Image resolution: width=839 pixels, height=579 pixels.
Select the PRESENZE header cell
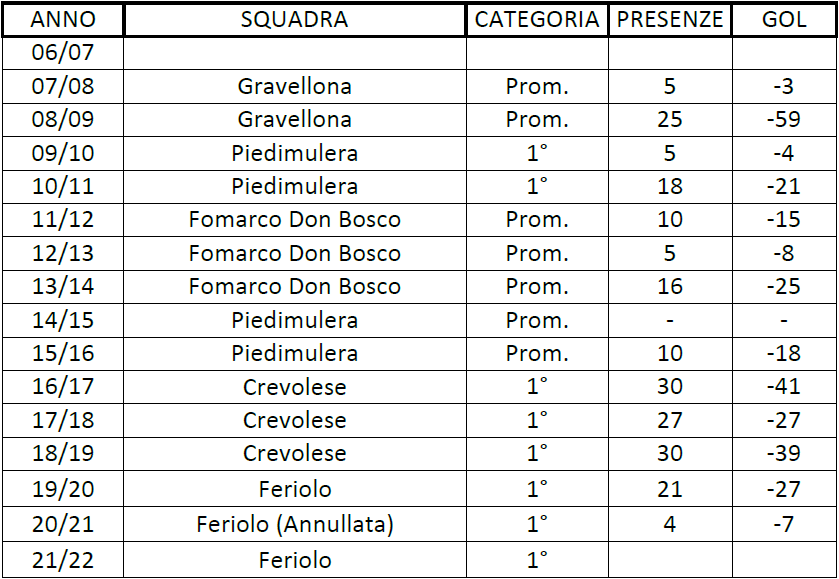coord(670,20)
